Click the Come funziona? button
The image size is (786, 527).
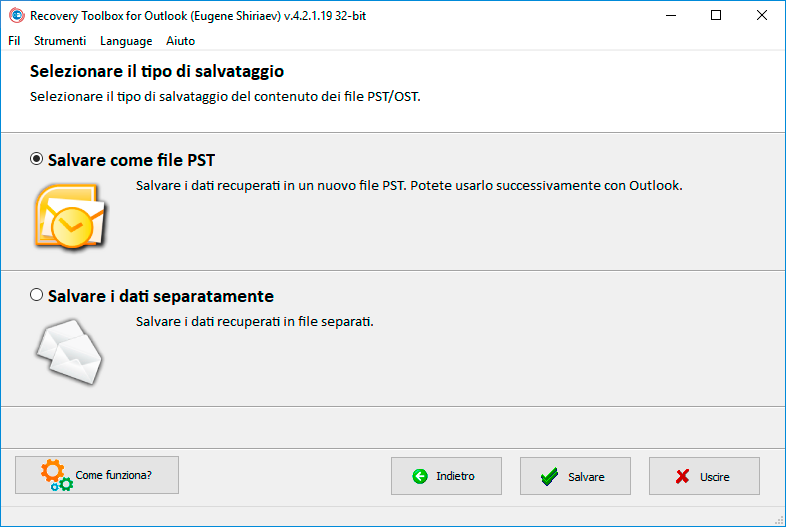[97, 475]
